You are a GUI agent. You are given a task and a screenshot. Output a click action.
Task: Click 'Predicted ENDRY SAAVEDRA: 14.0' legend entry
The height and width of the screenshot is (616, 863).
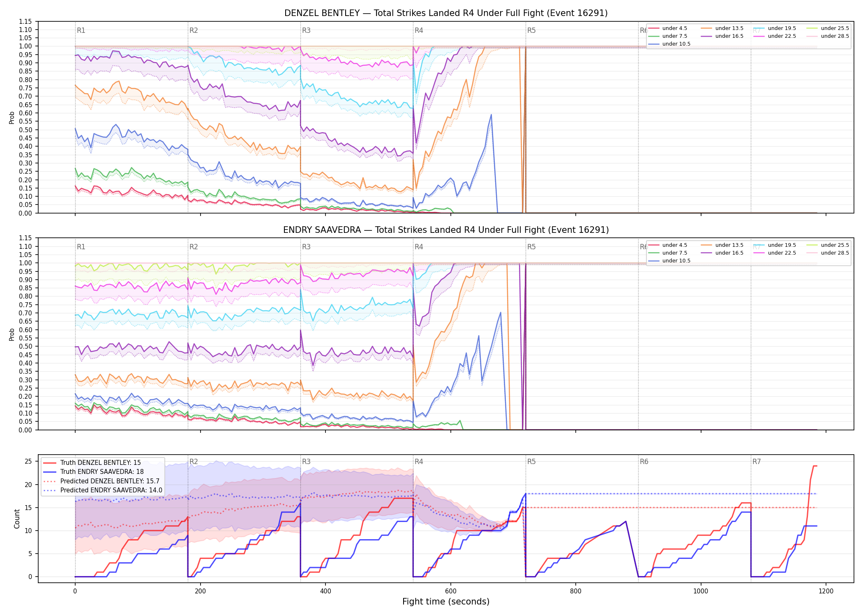pyautogui.click(x=103, y=490)
